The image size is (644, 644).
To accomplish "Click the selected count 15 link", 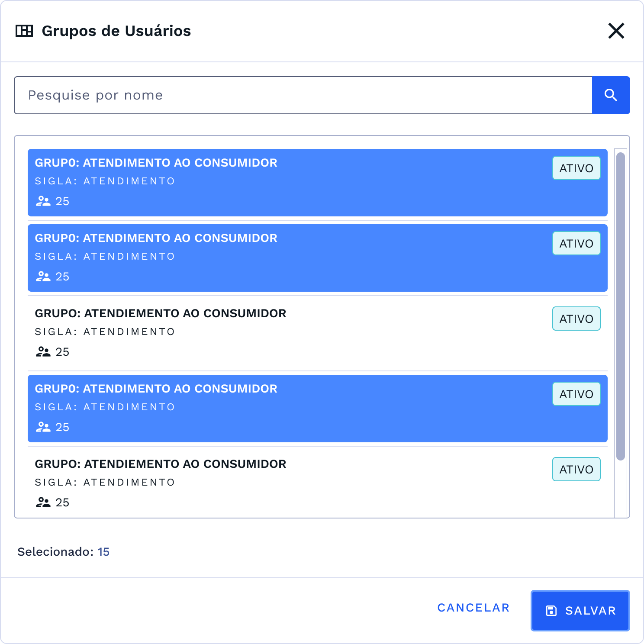I will coord(103,552).
